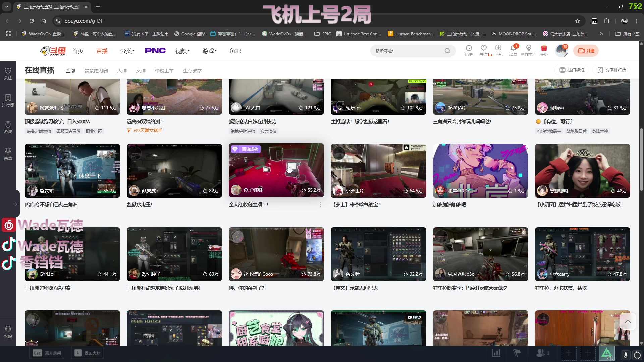Click the user avatar in header
This screenshot has height=362, width=644.
[x=561, y=51]
